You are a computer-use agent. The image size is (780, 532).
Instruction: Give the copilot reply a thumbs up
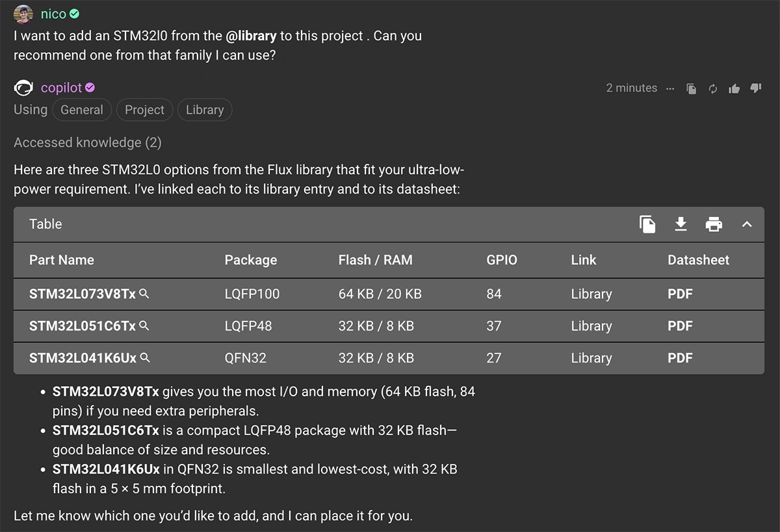point(734,89)
